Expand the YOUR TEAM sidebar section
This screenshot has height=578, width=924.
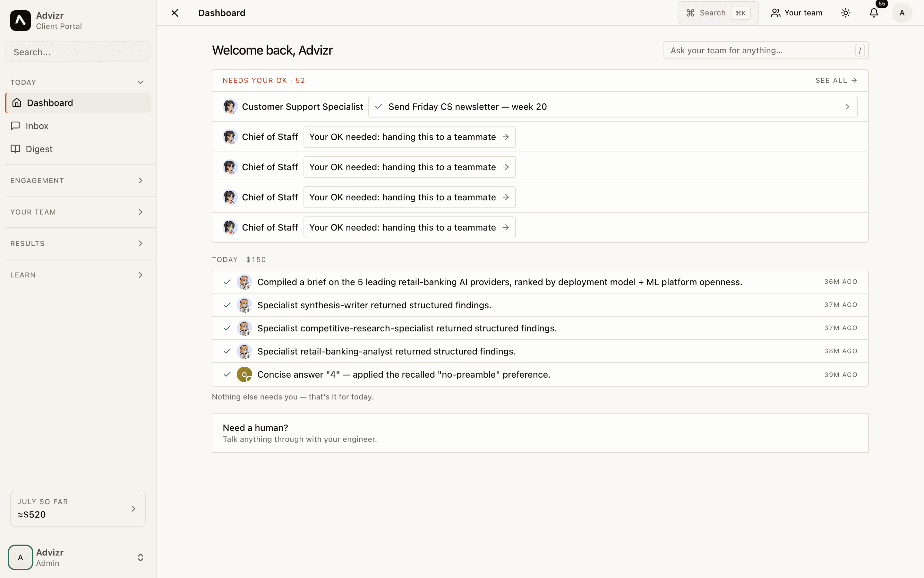pyautogui.click(x=78, y=212)
